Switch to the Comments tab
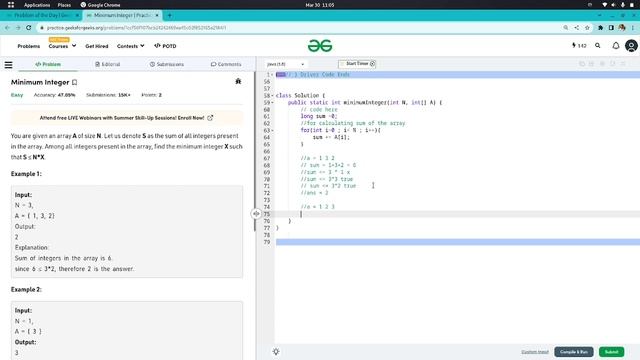This screenshot has height=360, width=640. [x=226, y=64]
